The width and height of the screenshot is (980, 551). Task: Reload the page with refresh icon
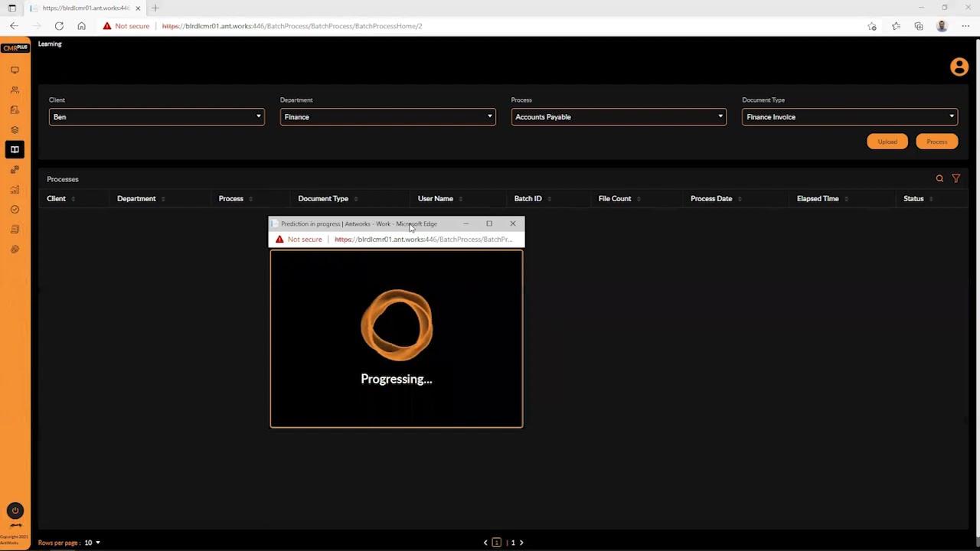coord(59,26)
